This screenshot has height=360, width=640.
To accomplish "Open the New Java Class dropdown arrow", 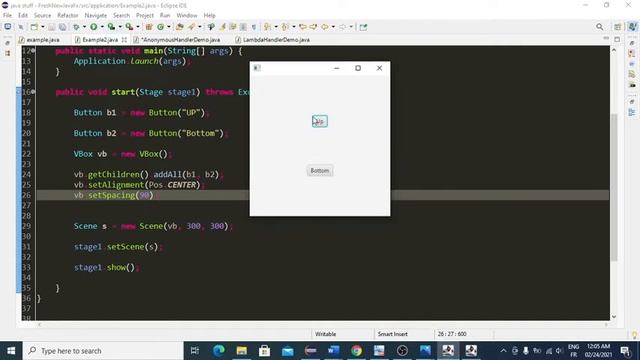I will (x=169, y=27).
